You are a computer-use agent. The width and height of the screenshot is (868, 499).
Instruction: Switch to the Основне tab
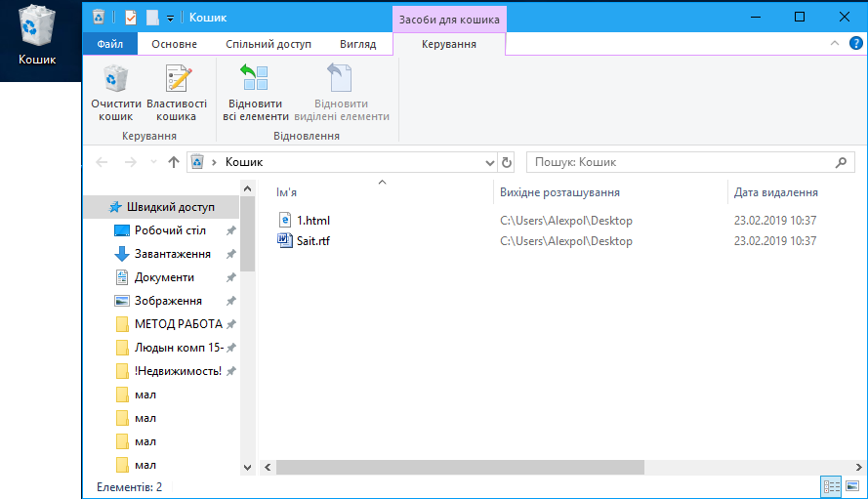click(175, 44)
